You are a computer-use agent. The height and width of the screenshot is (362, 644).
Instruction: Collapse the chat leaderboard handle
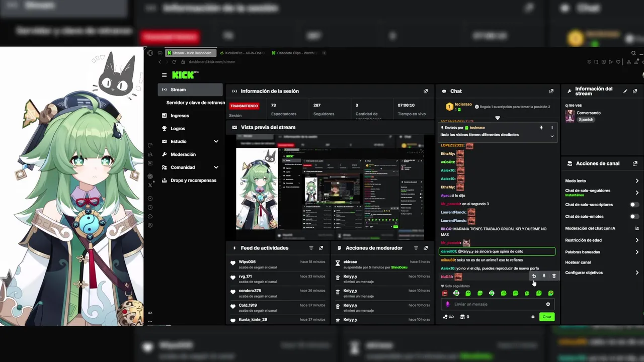pyautogui.click(x=497, y=118)
